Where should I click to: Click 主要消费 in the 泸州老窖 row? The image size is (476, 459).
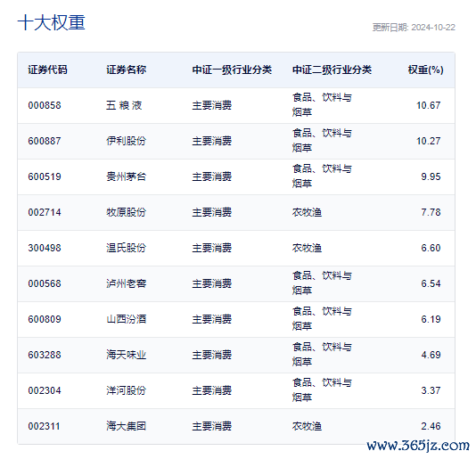point(212,283)
